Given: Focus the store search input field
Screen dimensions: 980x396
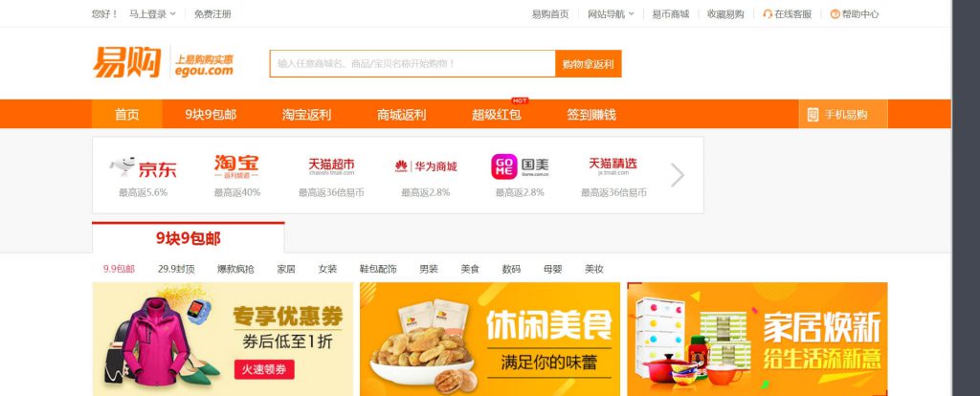Looking at the screenshot, I should pos(412,64).
